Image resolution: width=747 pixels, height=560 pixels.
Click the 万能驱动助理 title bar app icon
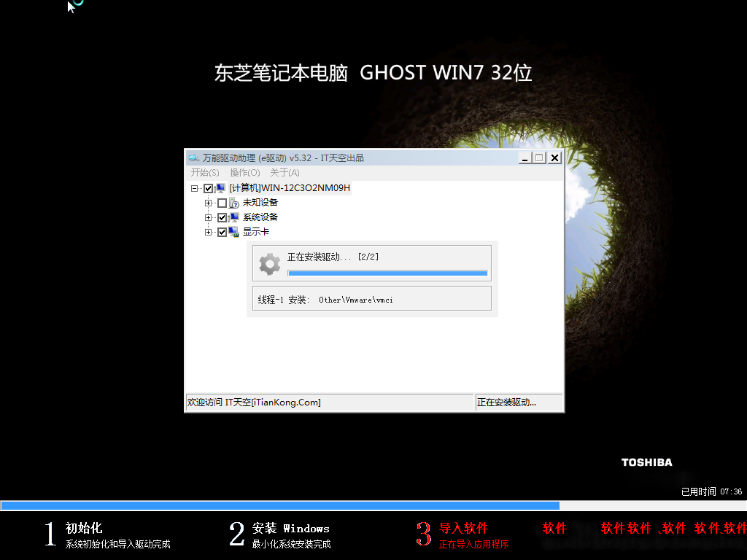(x=193, y=157)
